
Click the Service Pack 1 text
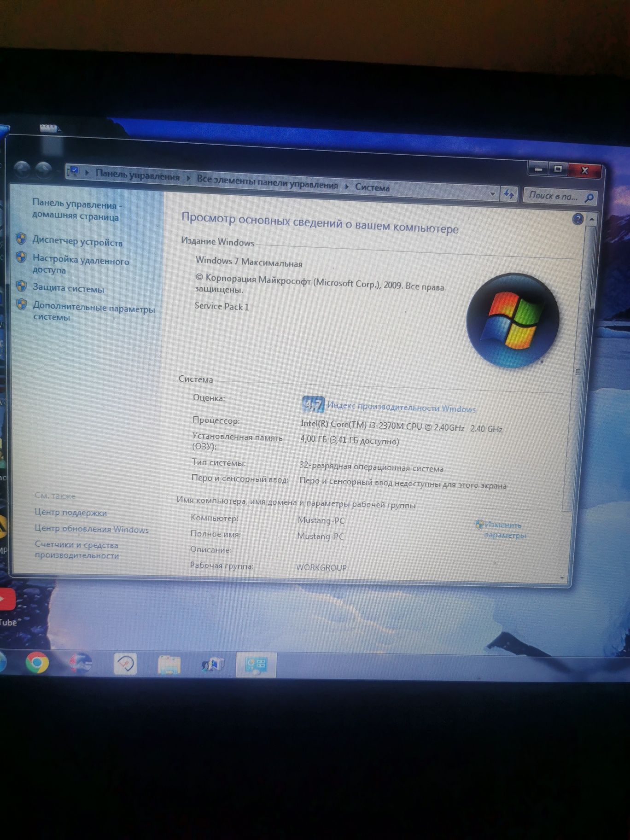(222, 306)
